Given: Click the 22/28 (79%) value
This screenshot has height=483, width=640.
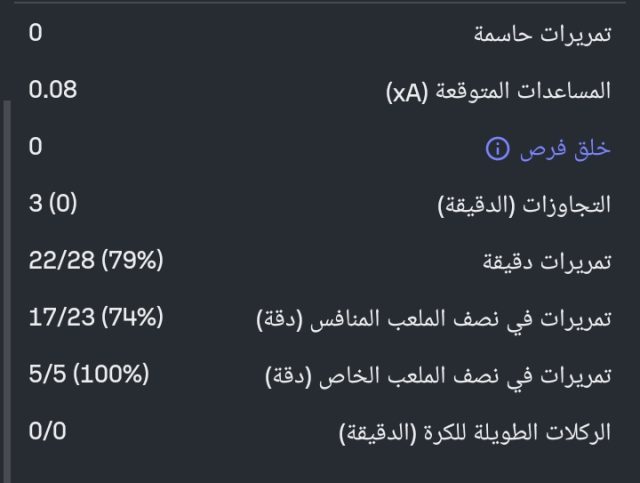Looking at the screenshot, I should click(96, 261).
